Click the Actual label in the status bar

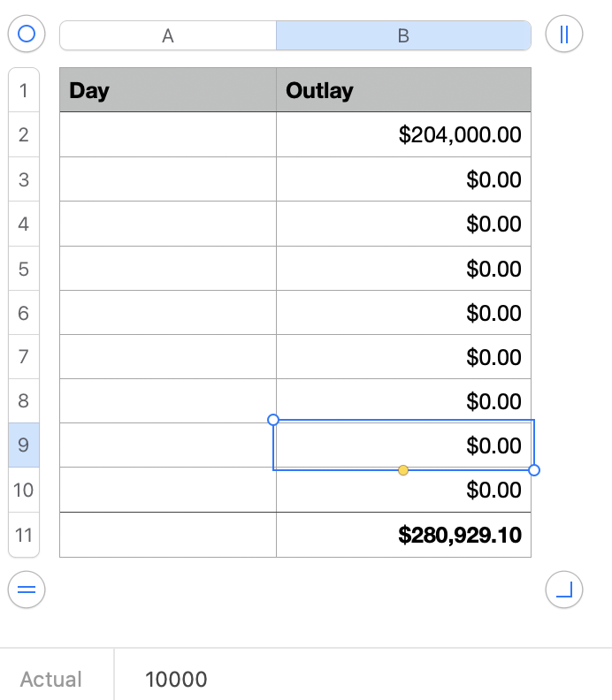pyautogui.click(x=51, y=679)
